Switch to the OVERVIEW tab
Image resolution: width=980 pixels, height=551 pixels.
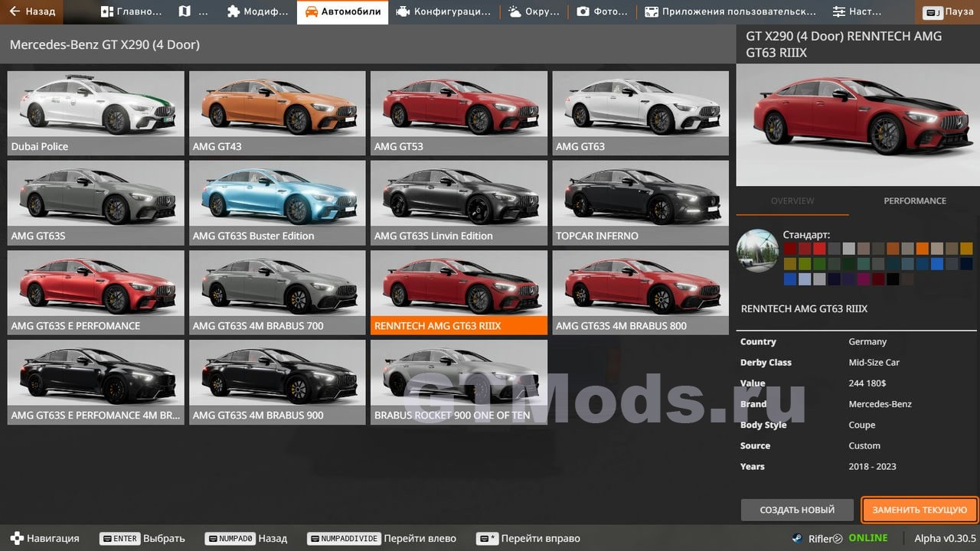pos(792,201)
